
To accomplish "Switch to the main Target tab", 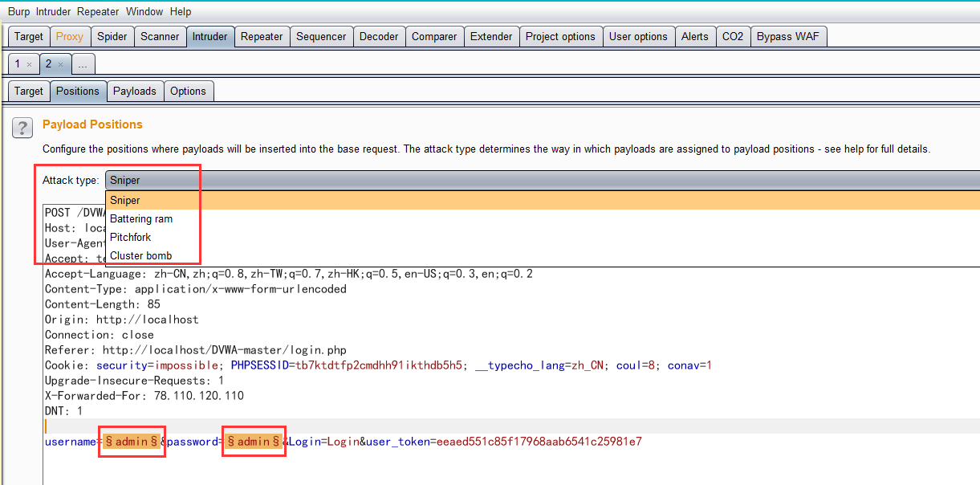I will click(x=29, y=36).
